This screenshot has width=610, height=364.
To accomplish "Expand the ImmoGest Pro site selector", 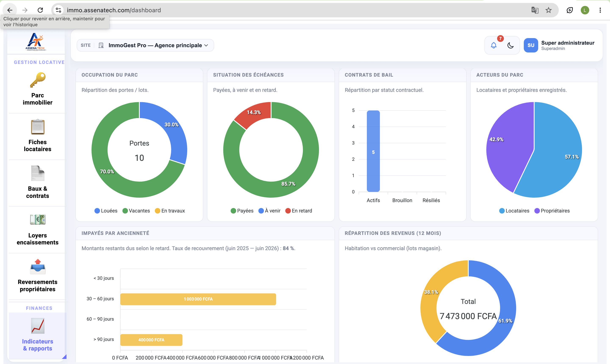I will point(145,45).
